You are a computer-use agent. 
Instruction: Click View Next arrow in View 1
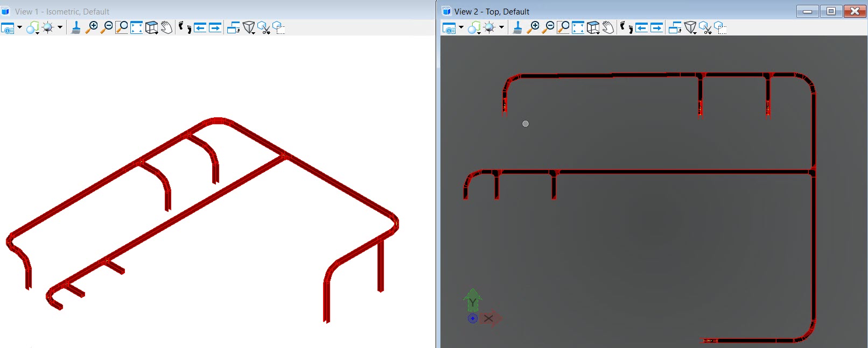(x=215, y=28)
